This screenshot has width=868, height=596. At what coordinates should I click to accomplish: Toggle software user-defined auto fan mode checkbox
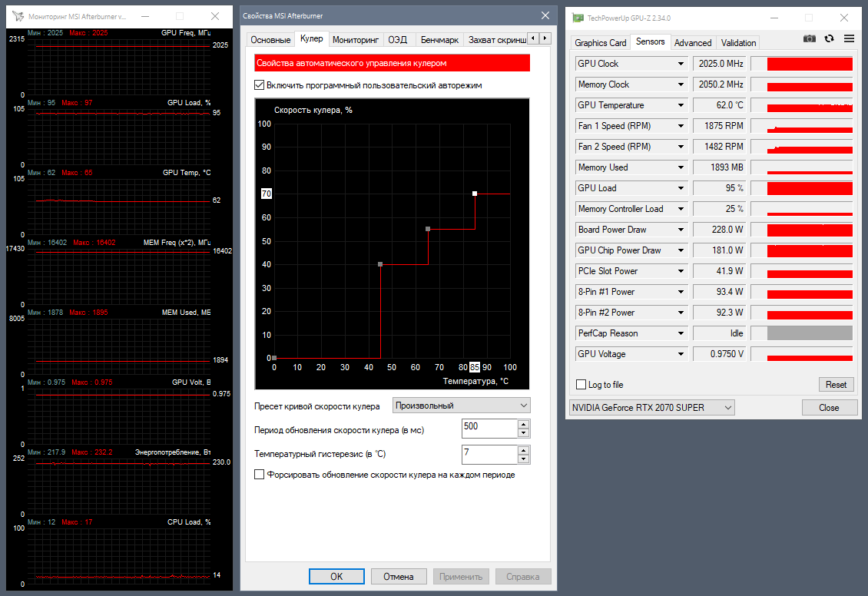click(x=259, y=85)
